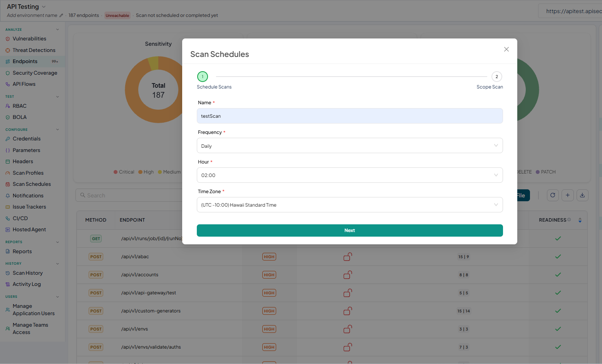Click the Security Coverage shield icon

[x=8, y=73]
